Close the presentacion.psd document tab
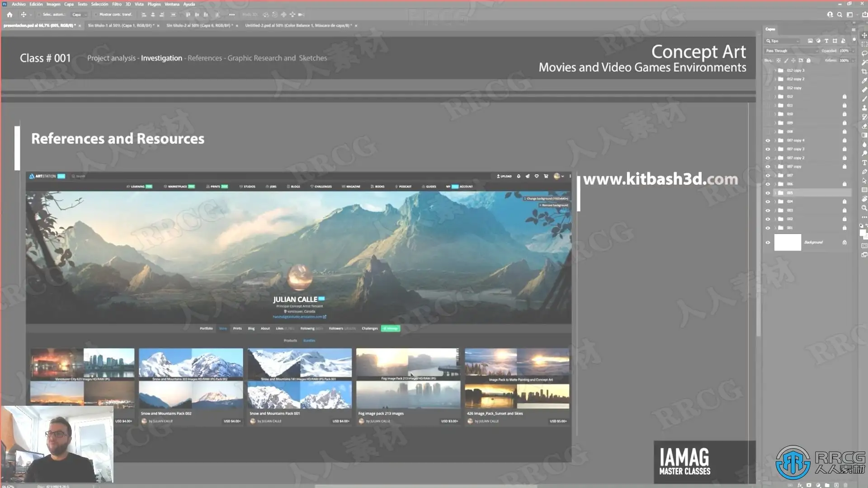The height and width of the screenshot is (488, 868). [80, 26]
